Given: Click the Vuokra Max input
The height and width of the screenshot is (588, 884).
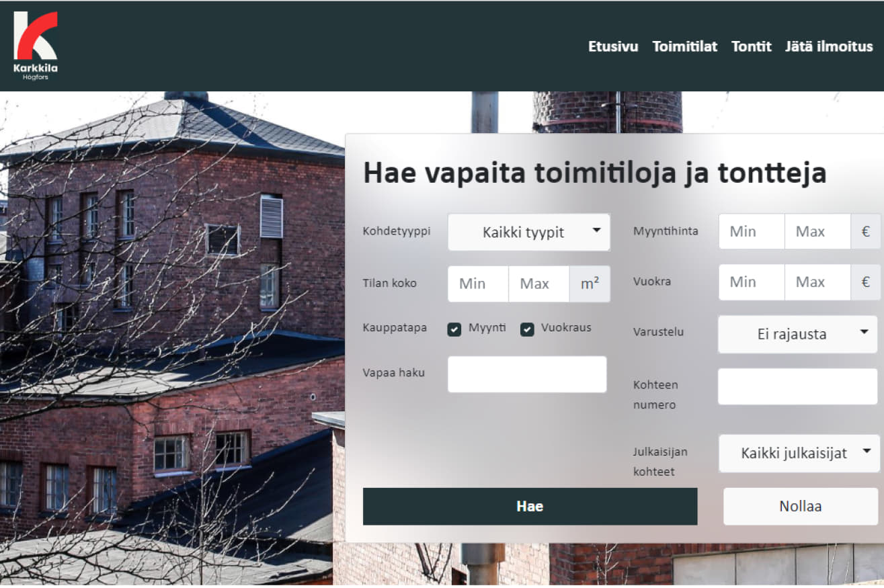Looking at the screenshot, I should pyautogui.click(x=817, y=282).
